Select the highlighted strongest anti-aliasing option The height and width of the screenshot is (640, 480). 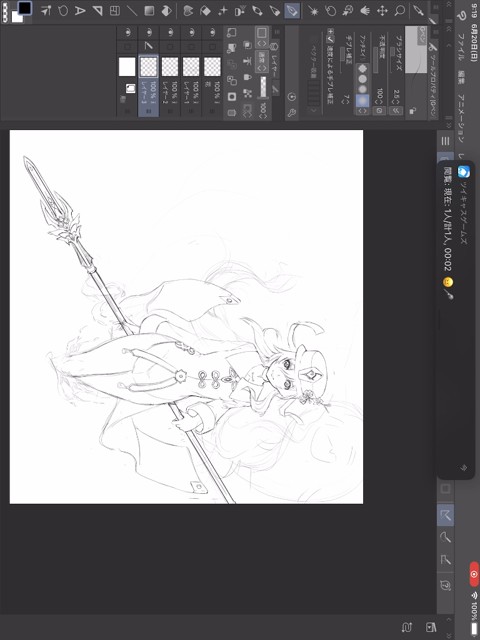tap(362, 100)
